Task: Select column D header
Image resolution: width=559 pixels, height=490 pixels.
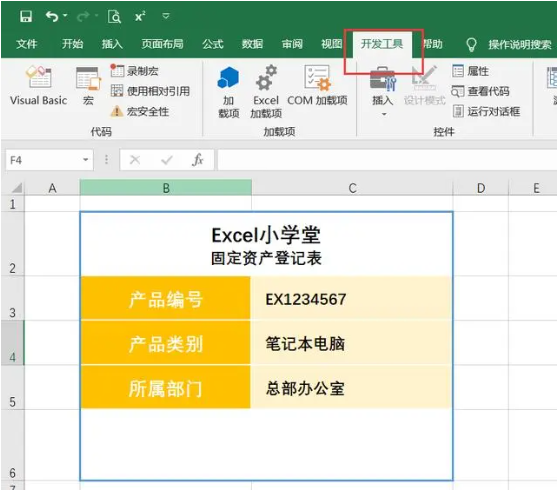Action: [x=481, y=188]
